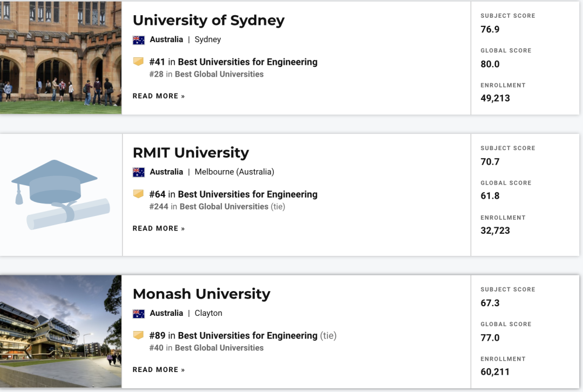Viewport: 583px width, 392px height.
Task: Click READ MORE for RMIT University
Action: click(159, 228)
